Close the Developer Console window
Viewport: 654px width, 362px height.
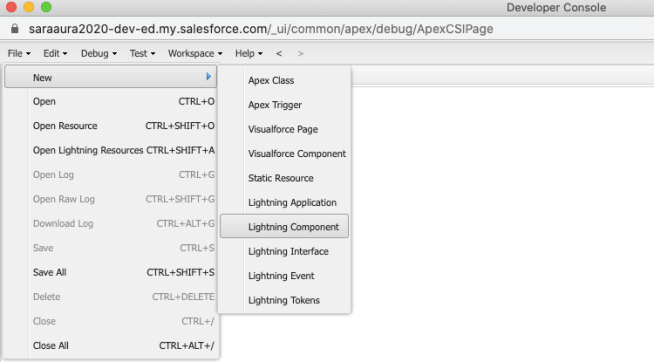click(x=11, y=7)
